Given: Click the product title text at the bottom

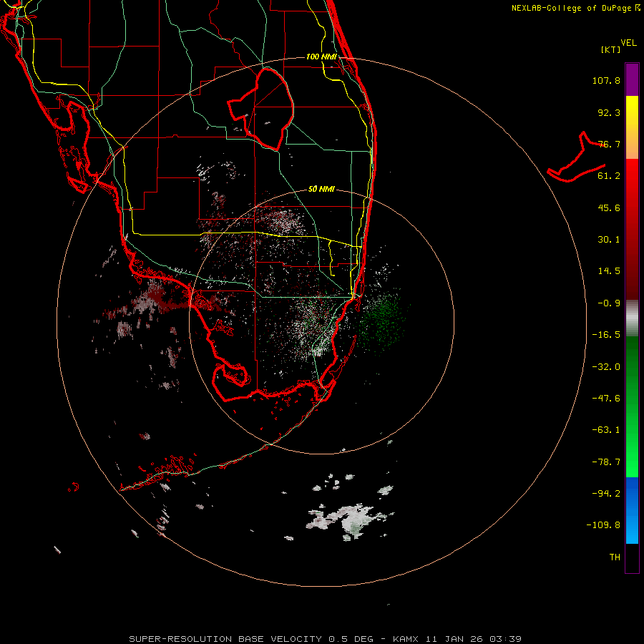Looking at the screenshot, I should coord(326,639).
